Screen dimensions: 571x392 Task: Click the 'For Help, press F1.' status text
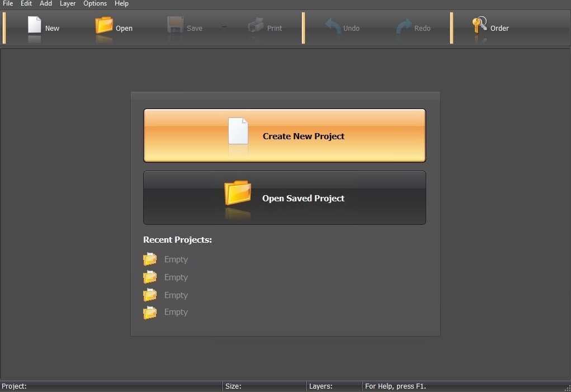click(395, 386)
